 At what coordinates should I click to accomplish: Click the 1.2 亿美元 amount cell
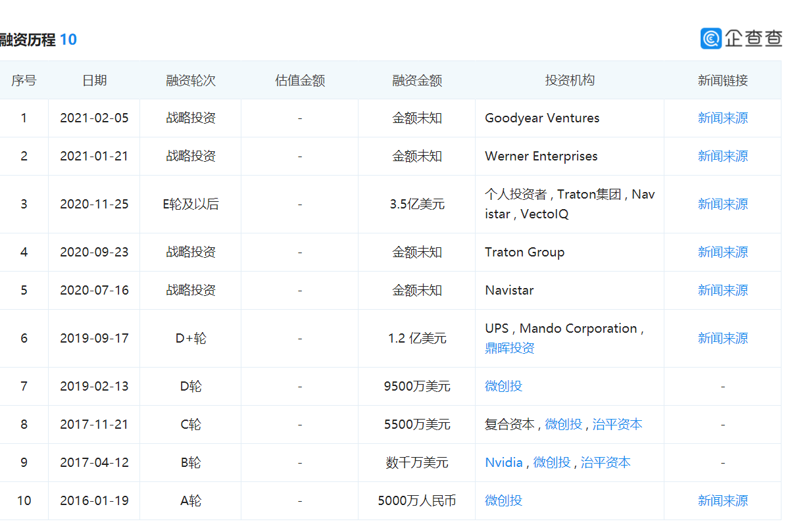tap(417, 339)
